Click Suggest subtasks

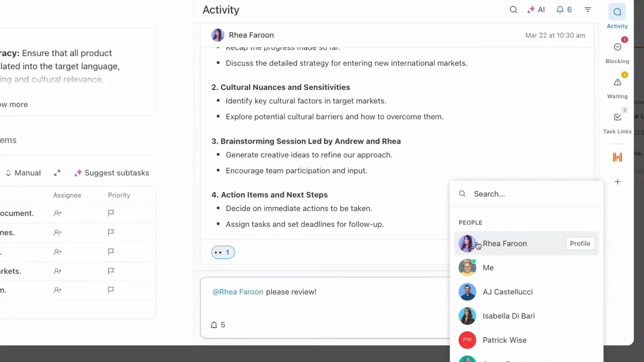(112, 173)
